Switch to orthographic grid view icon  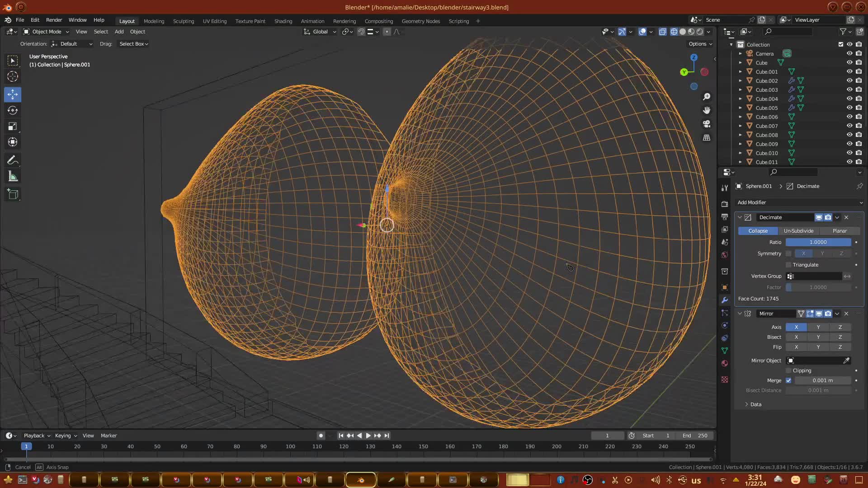707,137
